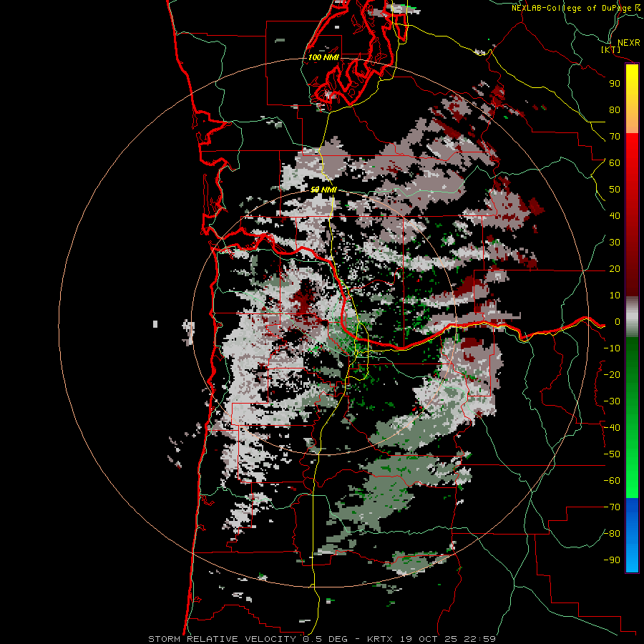Click the -70 value on the velocity scale
This screenshot has height=644, width=644.
pyautogui.click(x=612, y=507)
